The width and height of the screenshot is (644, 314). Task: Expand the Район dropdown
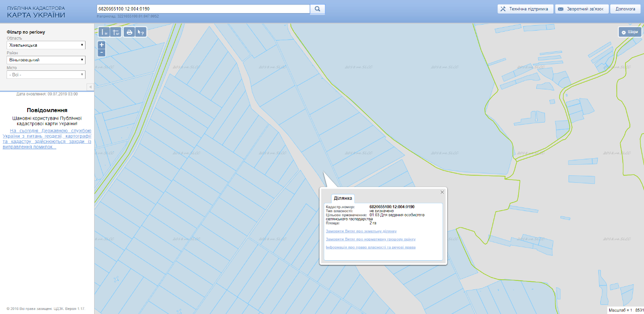[x=46, y=60]
